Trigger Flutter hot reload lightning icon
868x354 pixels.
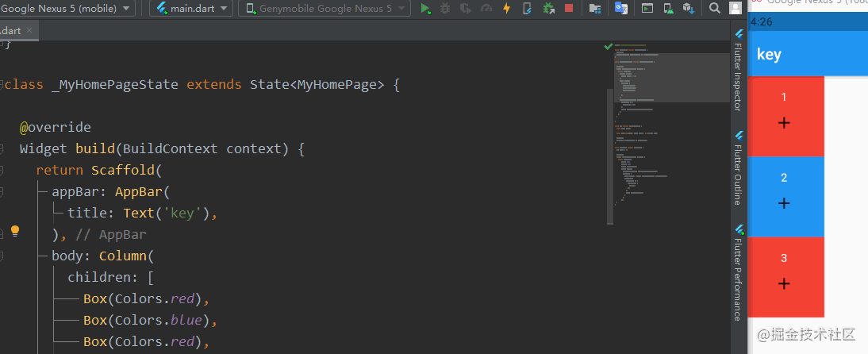(506, 8)
